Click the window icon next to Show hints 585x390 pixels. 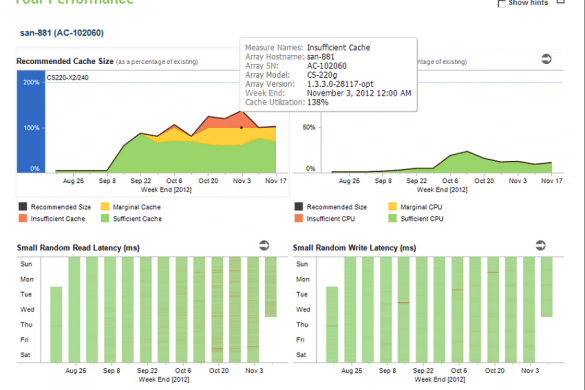pyautogui.click(x=560, y=1)
